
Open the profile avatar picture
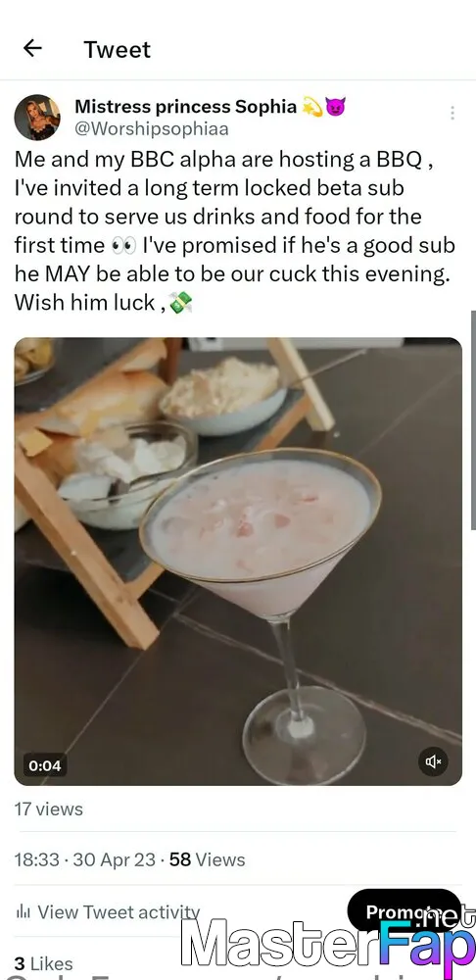pos(37,118)
